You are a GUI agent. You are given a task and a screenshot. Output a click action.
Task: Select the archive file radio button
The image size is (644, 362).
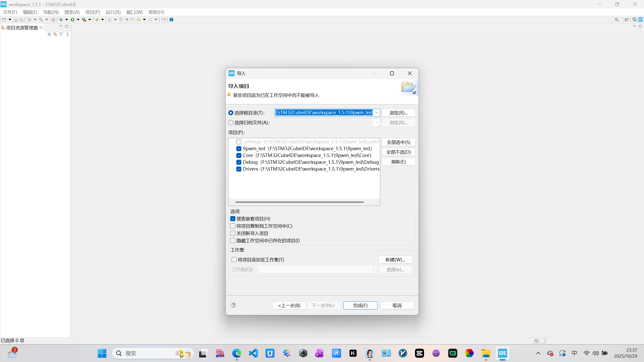231,123
